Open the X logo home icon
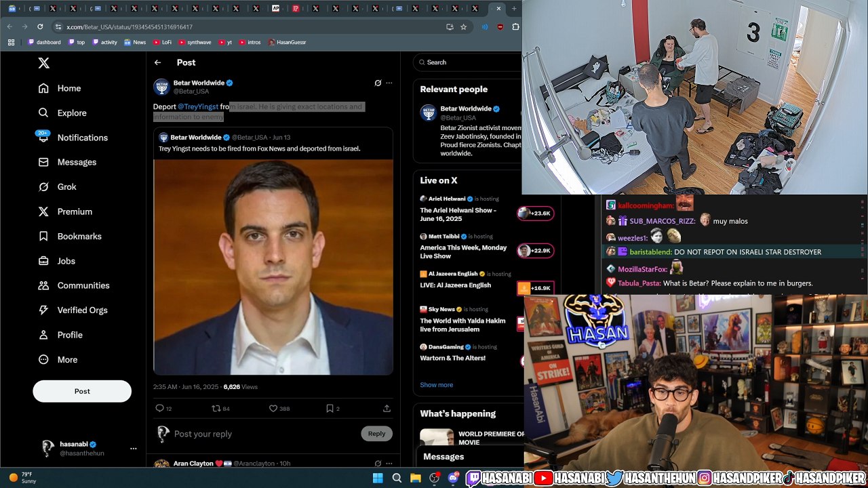 coord(43,63)
